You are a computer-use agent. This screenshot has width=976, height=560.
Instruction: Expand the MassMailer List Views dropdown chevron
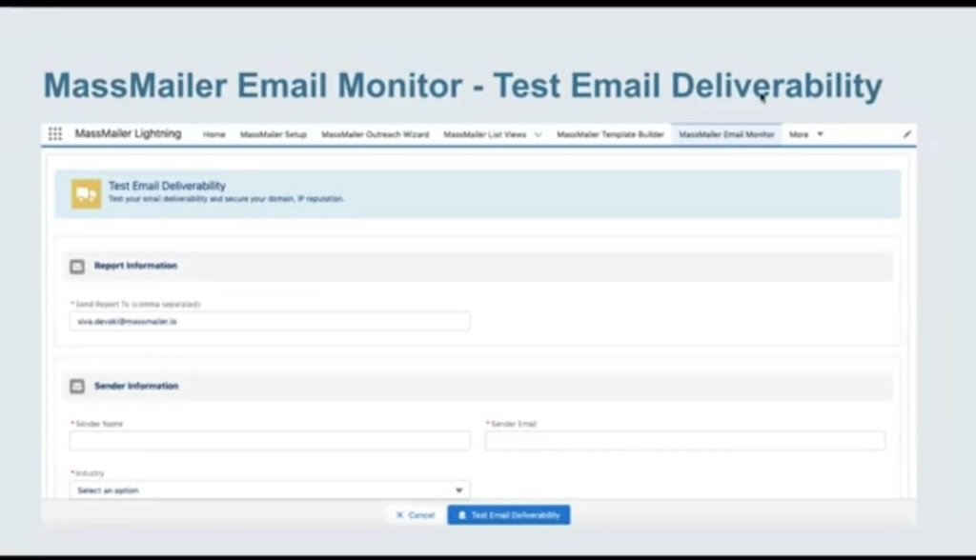click(x=539, y=134)
